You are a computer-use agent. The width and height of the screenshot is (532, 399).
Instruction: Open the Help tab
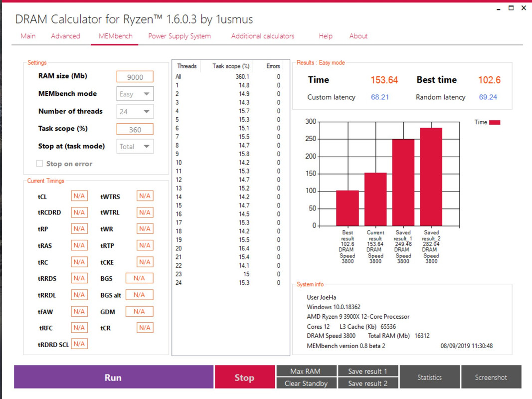[x=326, y=36]
